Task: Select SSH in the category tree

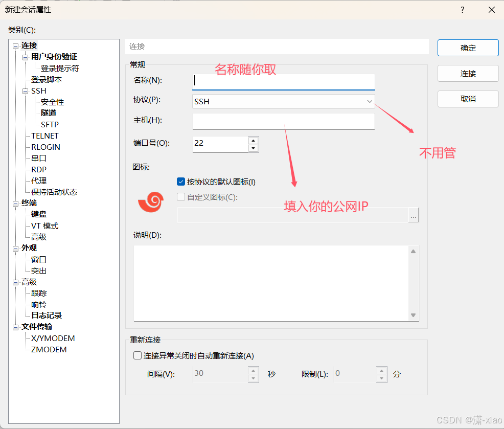Action: (x=38, y=91)
